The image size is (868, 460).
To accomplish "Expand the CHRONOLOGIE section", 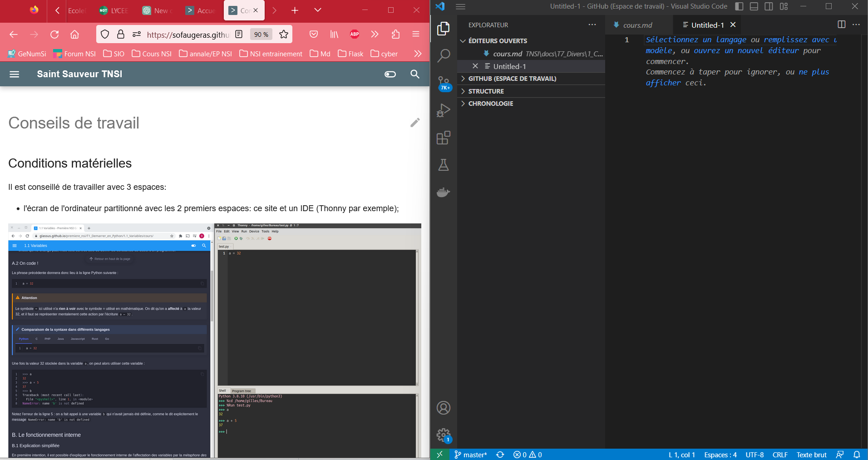I will [490, 104].
